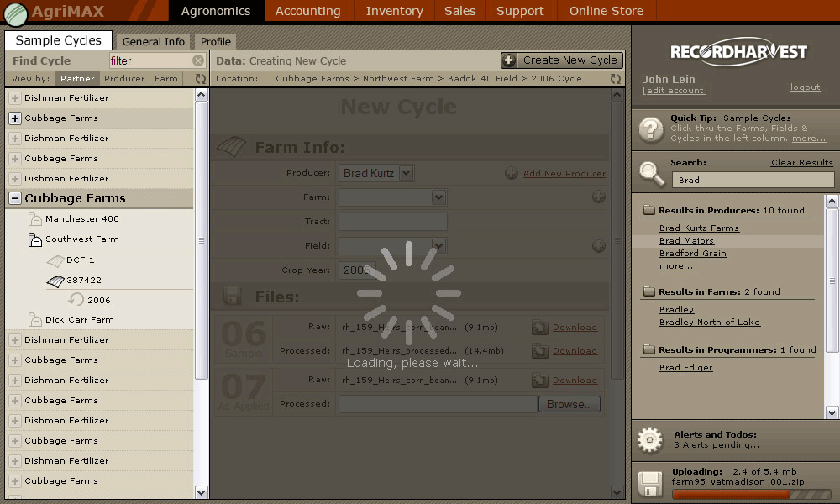The height and width of the screenshot is (504, 840).
Task: Clear the Find Cycle filter field
Action: click(198, 60)
